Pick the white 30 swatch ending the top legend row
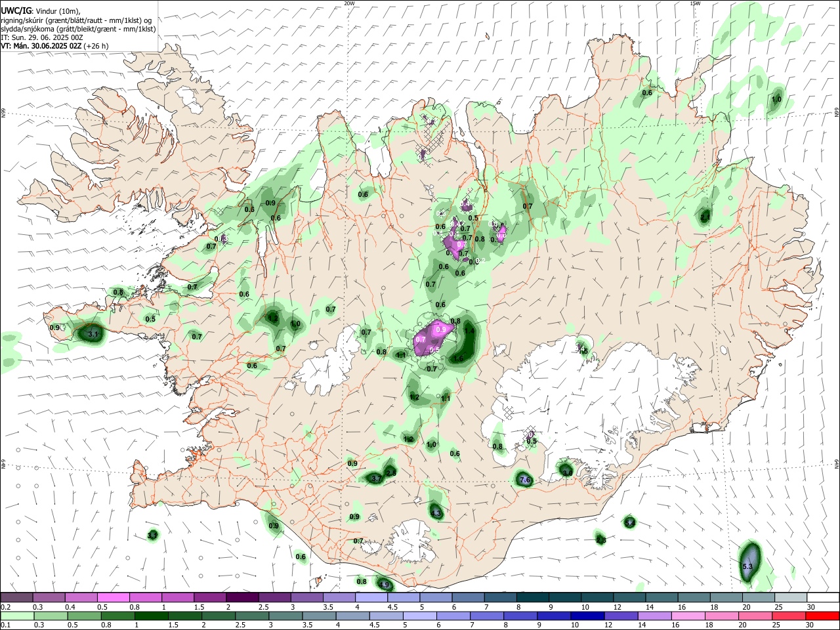 click(x=823, y=597)
